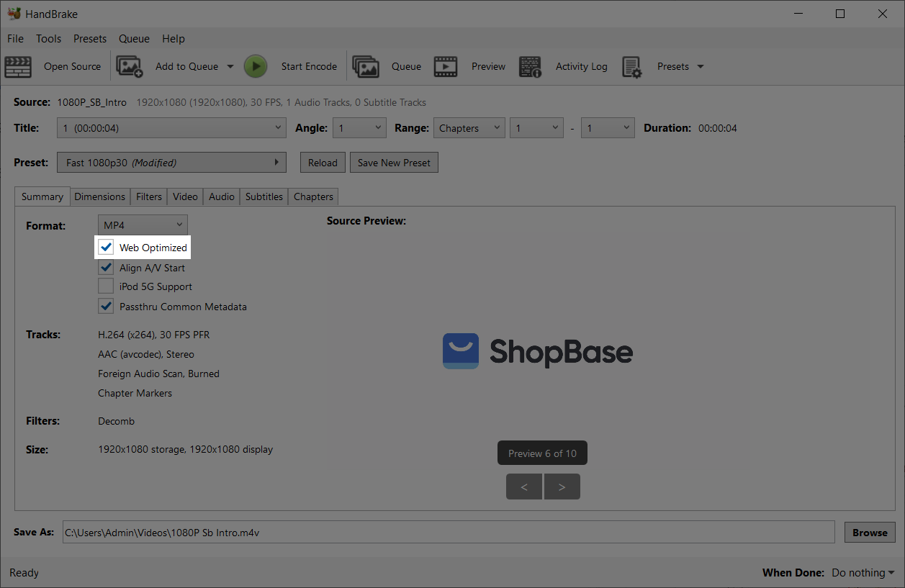
Task: Open the Tools menu
Action: click(x=49, y=39)
